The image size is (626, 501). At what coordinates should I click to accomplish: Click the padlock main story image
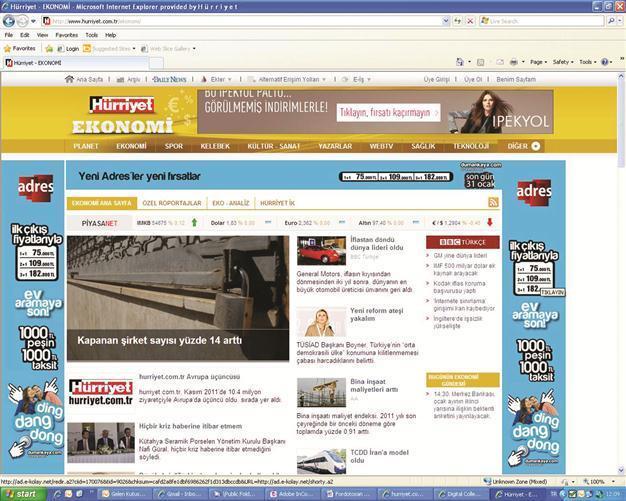178,298
